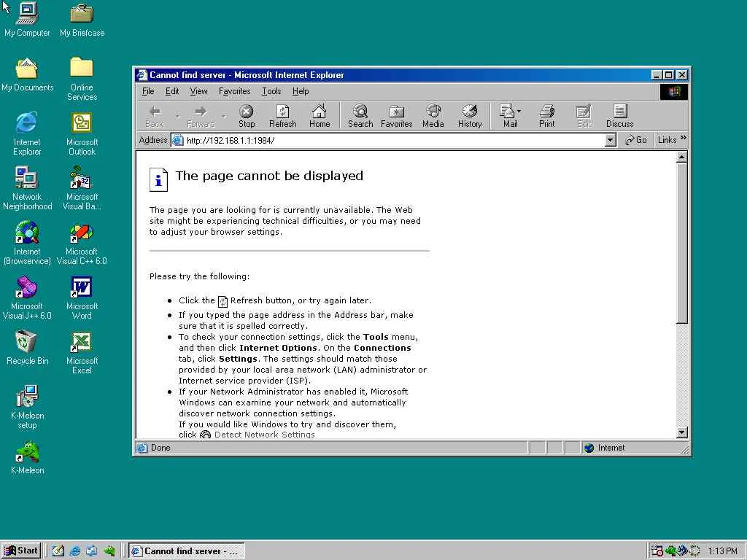Click the address field with the 192.168.1.1 URL
This screenshot has width=747, height=560.
tap(388, 140)
